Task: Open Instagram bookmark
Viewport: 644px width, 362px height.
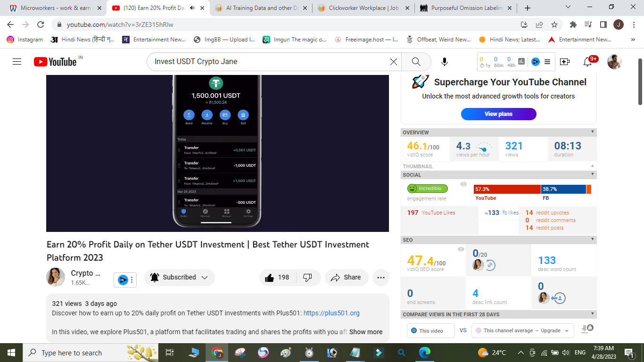Action: coord(25,40)
